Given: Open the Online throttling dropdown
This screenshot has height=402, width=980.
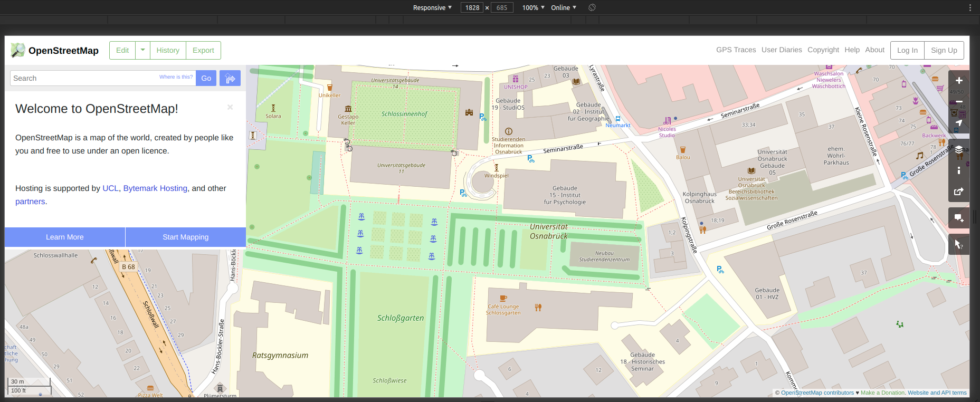Looking at the screenshot, I should tap(564, 7).
